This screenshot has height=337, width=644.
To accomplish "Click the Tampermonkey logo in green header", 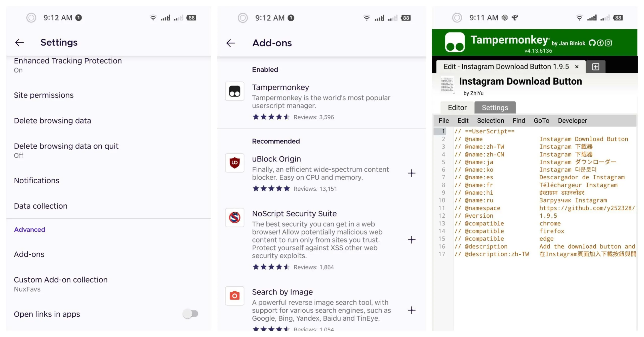I will coord(455,42).
